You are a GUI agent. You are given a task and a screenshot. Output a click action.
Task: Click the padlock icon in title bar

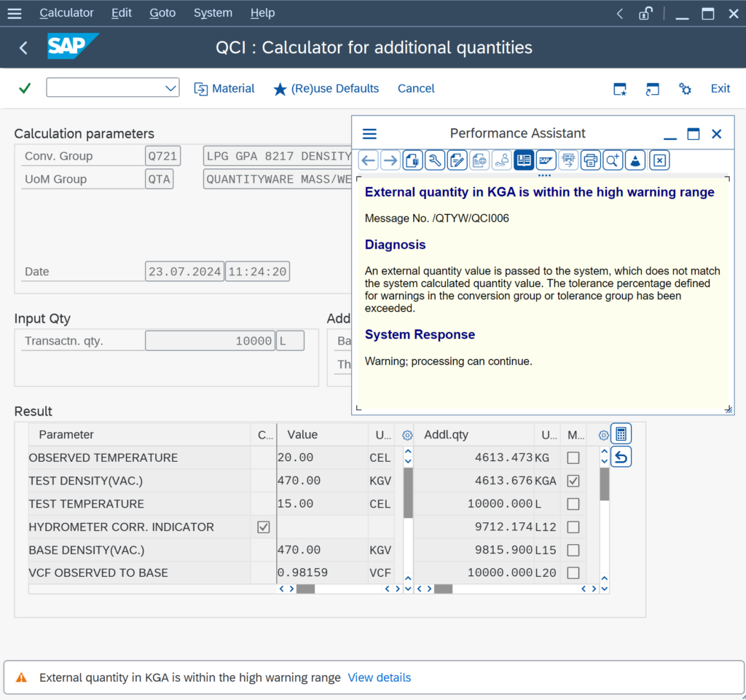pyautogui.click(x=645, y=13)
